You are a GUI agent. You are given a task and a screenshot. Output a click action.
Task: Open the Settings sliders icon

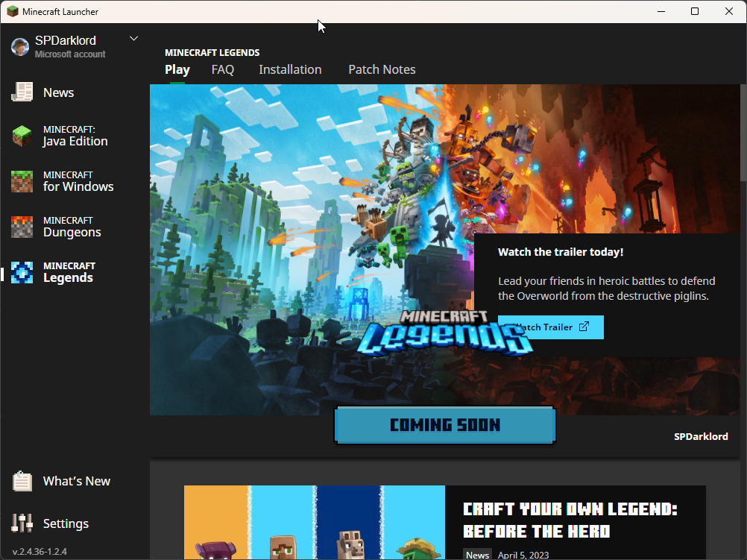[22, 523]
